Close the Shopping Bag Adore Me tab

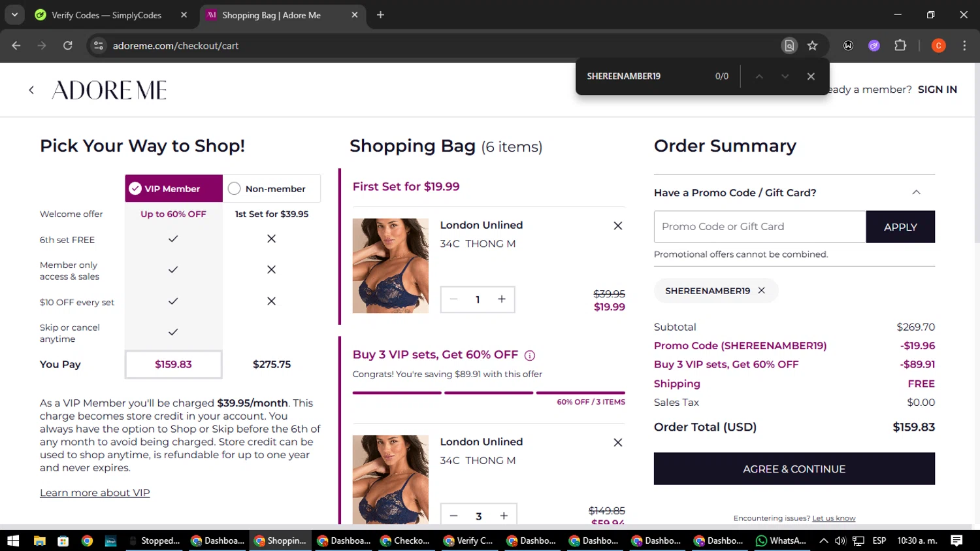point(355,15)
